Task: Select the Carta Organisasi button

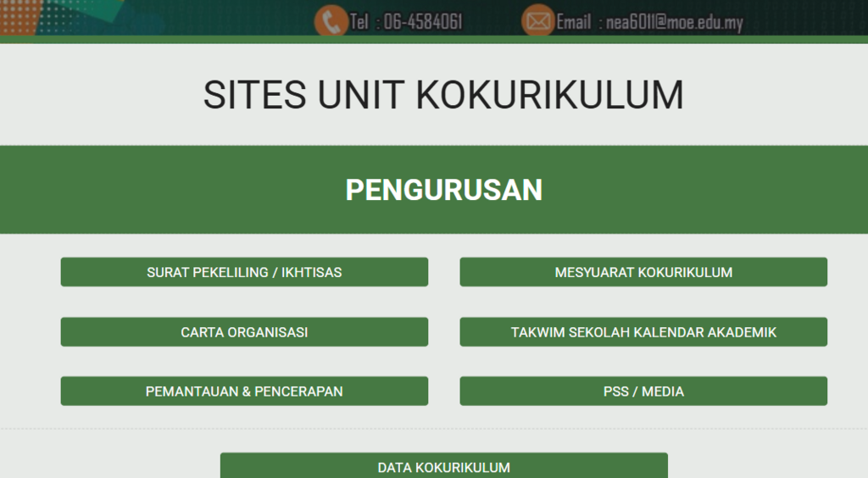Action: (x=244, y=332)
